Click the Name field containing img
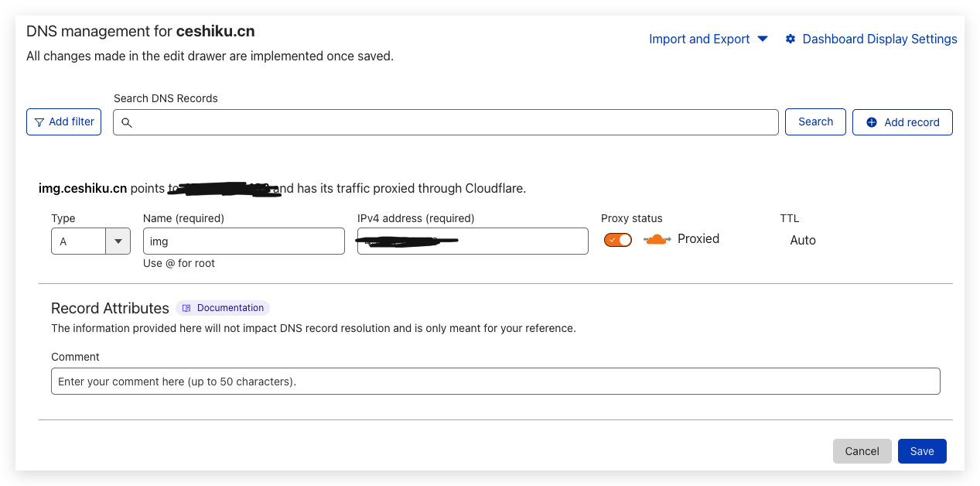The image size is (980, 486). (244, 241)
